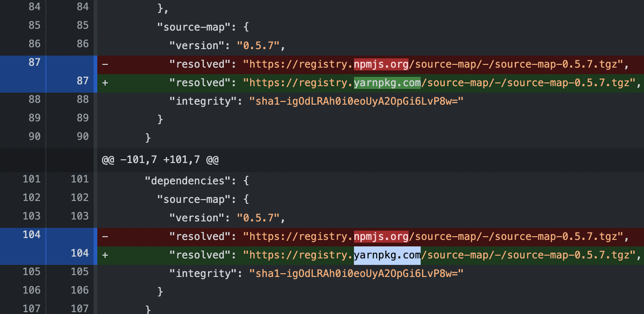The image size is (644, 314).
Task: Expand the hunk header @@ -101,7 +101,7 @@
Action: [160, 160]
